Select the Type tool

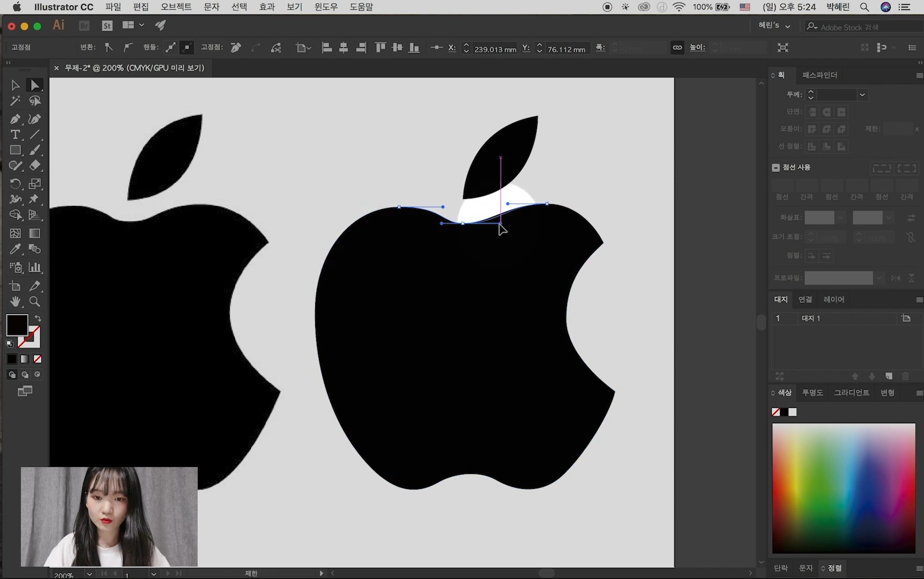click(x=15, y=135)
